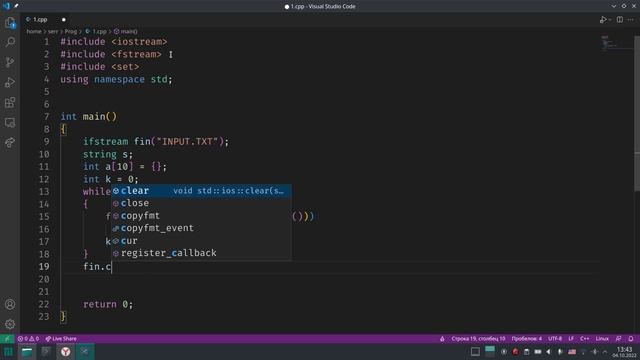Click pin icon in title bar
Viewport: 640px width, 360px height.
[x=16, y=6]
